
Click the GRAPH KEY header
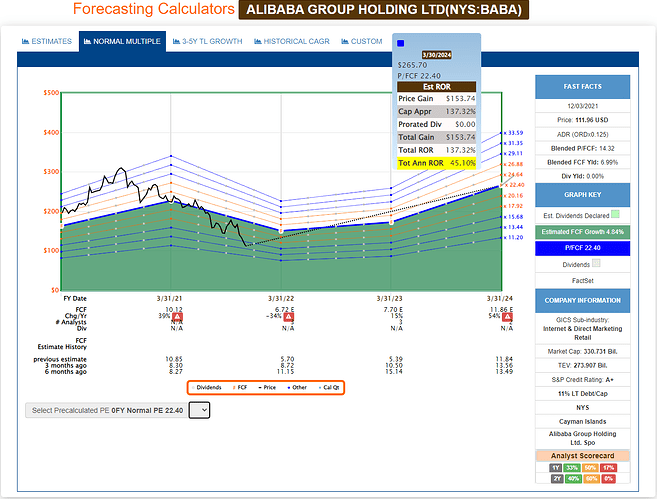tap(582, 195)
